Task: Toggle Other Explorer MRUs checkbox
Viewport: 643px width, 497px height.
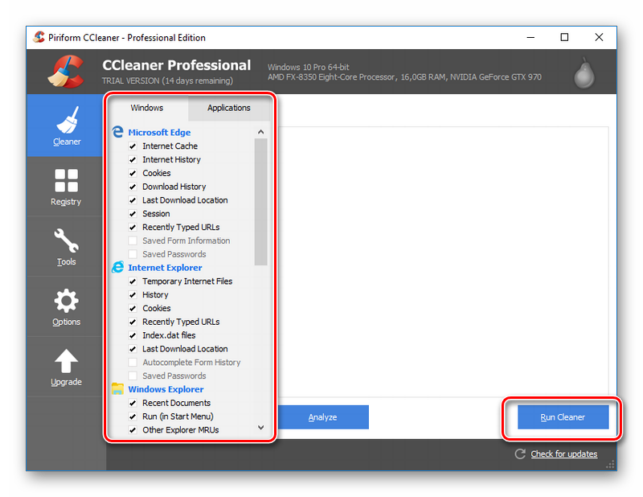Action: (x=132, y=430)
